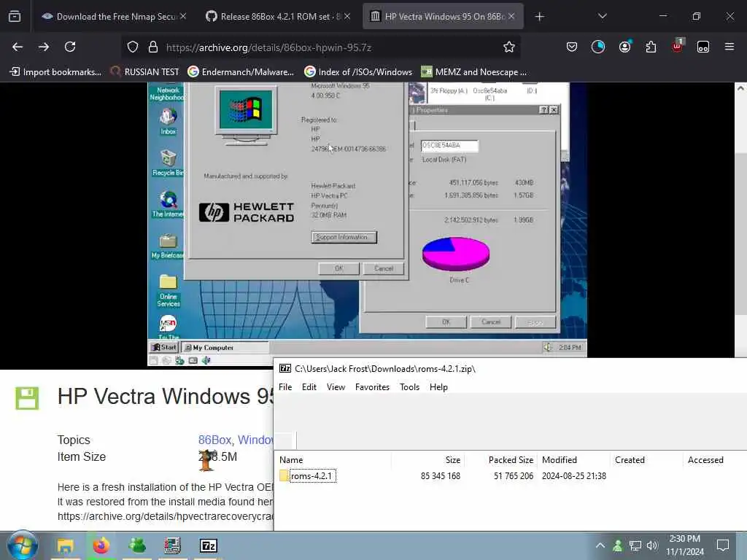The width and height of the screenshot is (747, 560).
Task: Open the MEMZ and Noescape bookmark
Action: coord(474,72)
